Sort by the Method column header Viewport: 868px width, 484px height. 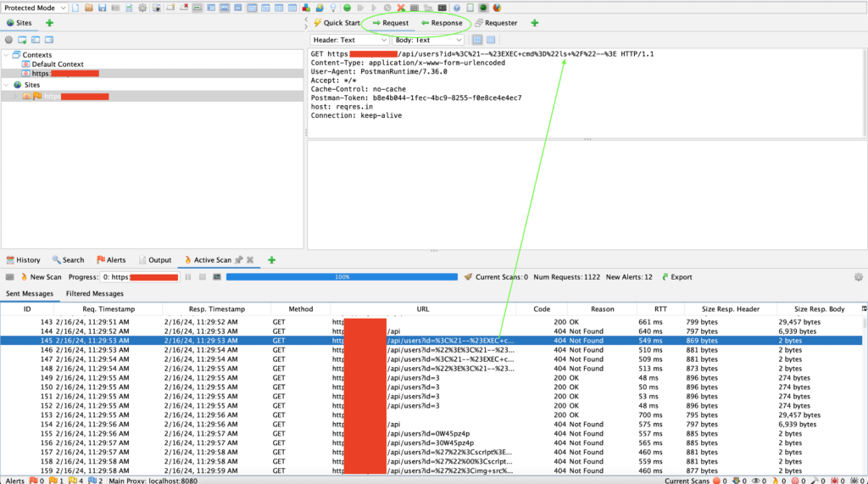click(301, 309)
